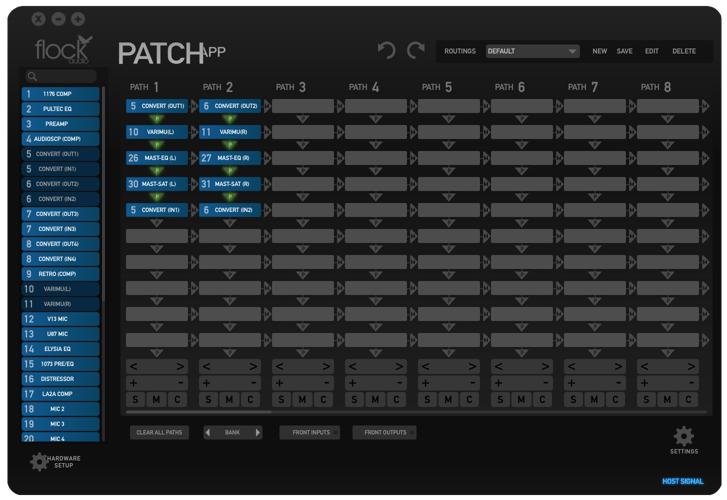
Task: Click right arrow beside CONVERT (OUT1) in Path 1
Action: [194, 106]
